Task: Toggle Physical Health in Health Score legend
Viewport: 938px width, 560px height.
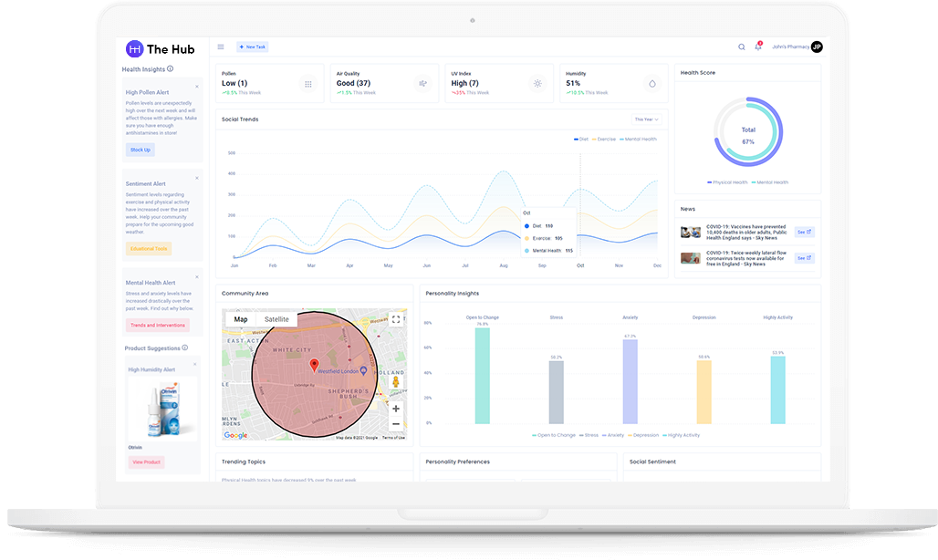Action: click(x=727, y=182)
